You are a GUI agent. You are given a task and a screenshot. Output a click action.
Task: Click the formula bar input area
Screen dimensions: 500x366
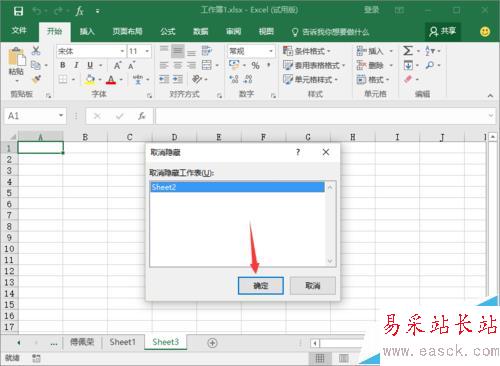tap(322, 116)
